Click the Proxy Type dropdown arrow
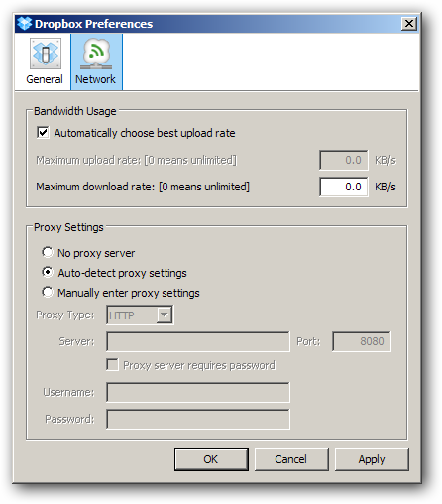Screen dimensions: 442x504 [x=164, y=315]
